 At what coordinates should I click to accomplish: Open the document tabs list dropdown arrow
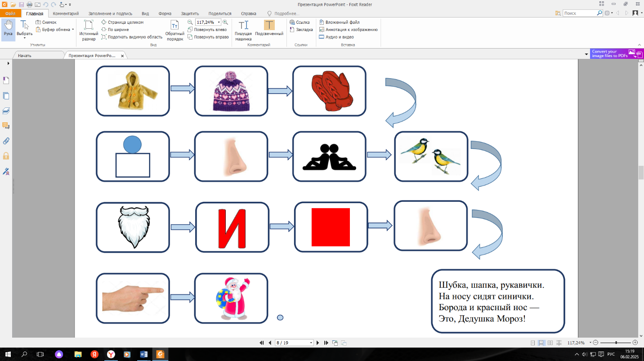(586, 54)
